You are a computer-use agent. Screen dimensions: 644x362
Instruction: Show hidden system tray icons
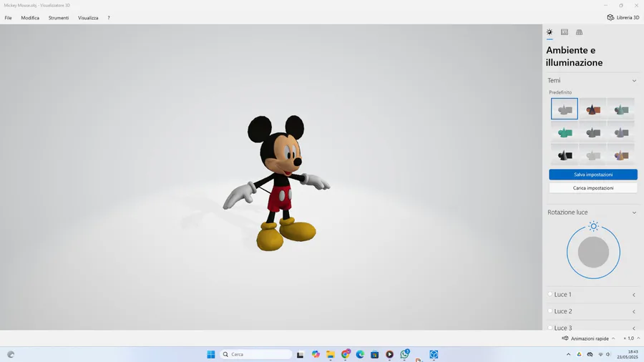(568, 354)
